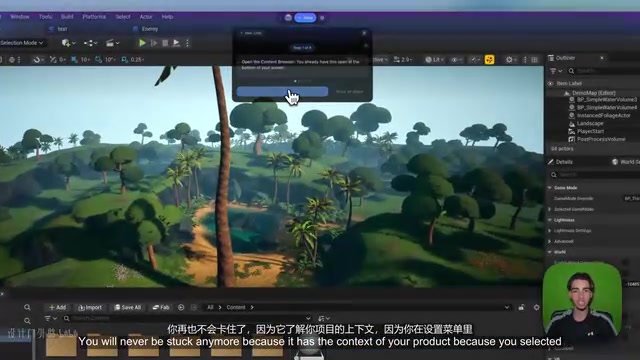Switch to the Enemy tab
Viewport: 640px width, 360px height.
[146, 29]
